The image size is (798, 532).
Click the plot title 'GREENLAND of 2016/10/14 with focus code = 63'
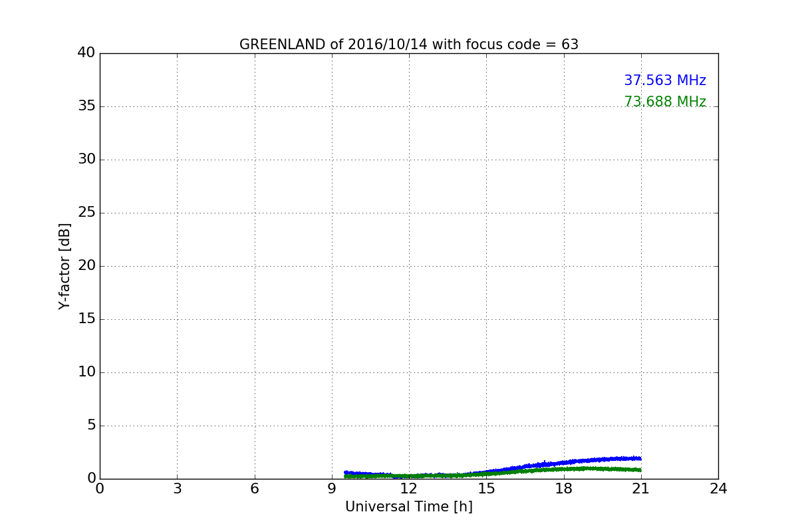click(409, 45)
